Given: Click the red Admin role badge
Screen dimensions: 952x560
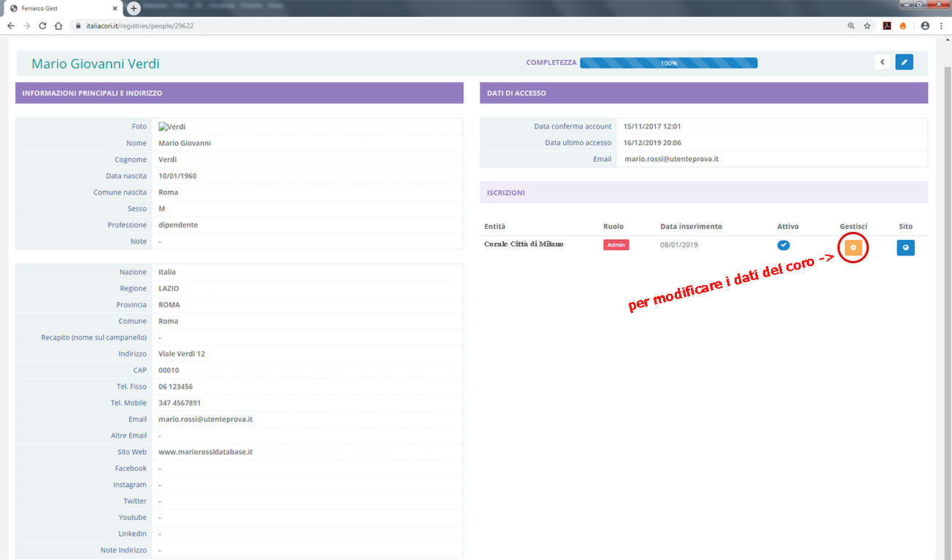Looking at the screenshot, I should pyautogui.click(x=616, y=245).
